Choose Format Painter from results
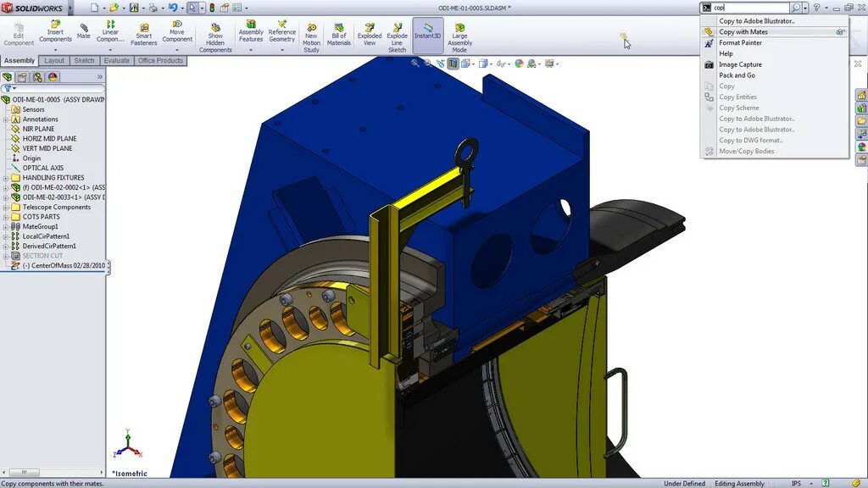Screen dimensions: 868x488 (775, 42)
